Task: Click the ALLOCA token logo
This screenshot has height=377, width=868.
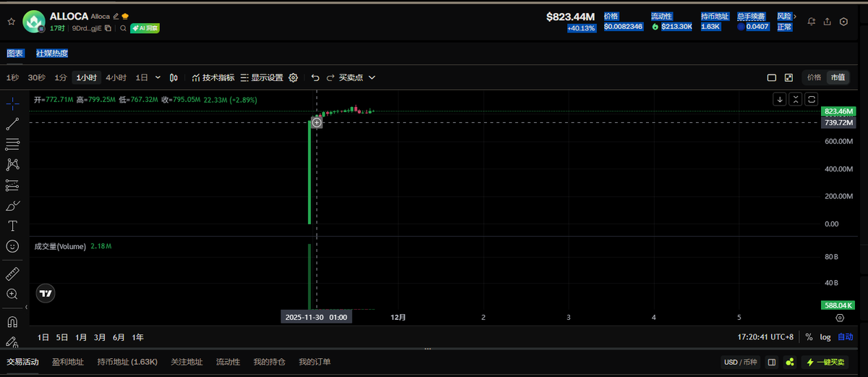Action: (33, 22)
